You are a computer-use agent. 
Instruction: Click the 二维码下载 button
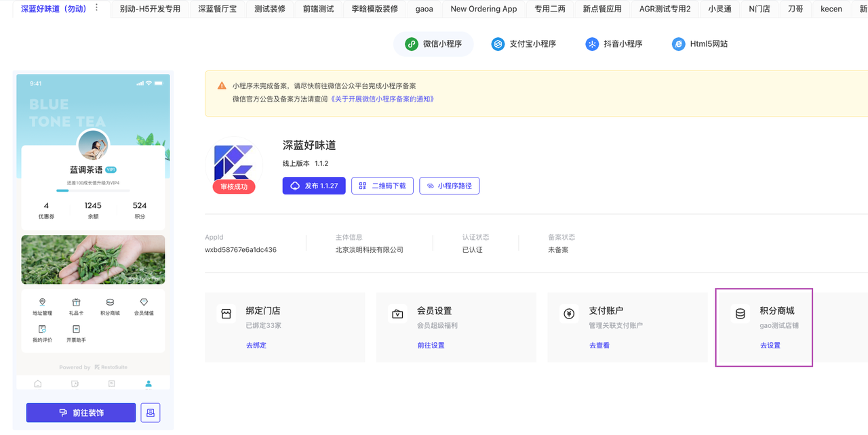(382, 186)
